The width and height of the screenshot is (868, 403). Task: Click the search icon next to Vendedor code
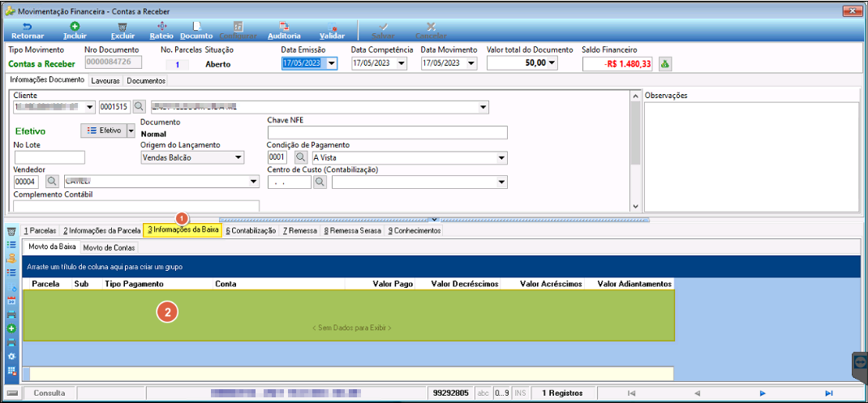51,181
